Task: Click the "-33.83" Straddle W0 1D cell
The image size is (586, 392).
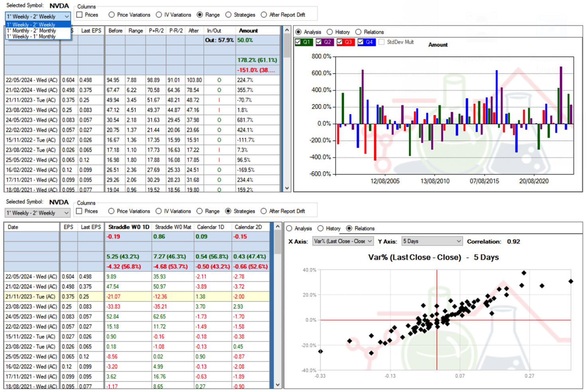Action: 128,306
